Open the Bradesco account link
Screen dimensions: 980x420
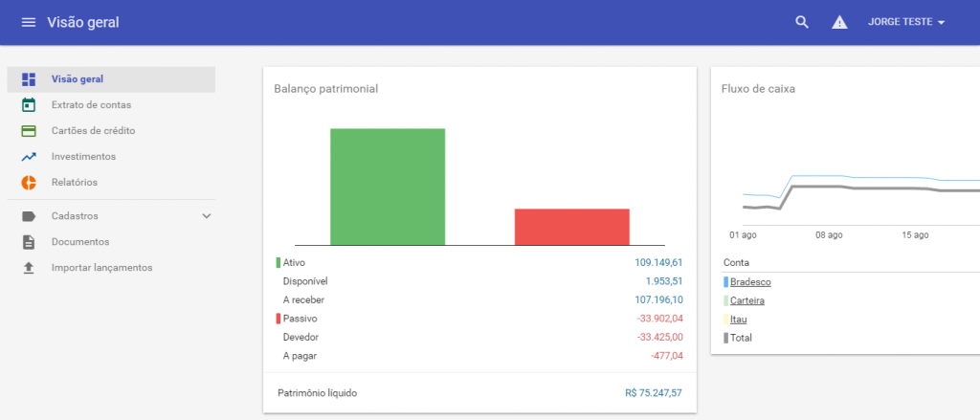tap(750, 282)
